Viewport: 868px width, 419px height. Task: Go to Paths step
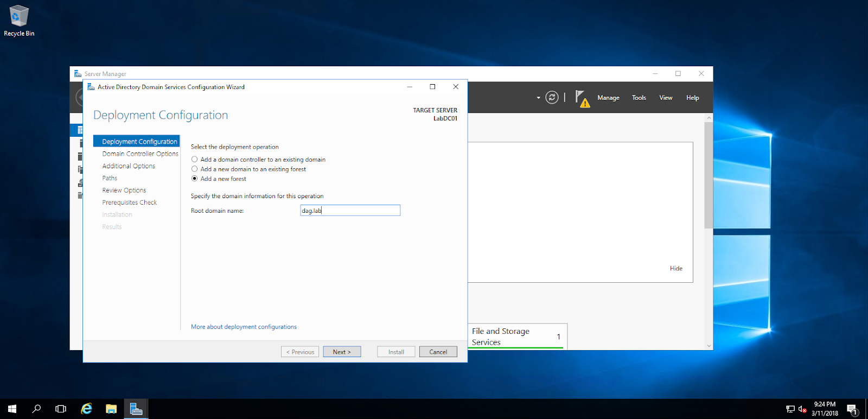pyautogui.click(x=110, y=178)
